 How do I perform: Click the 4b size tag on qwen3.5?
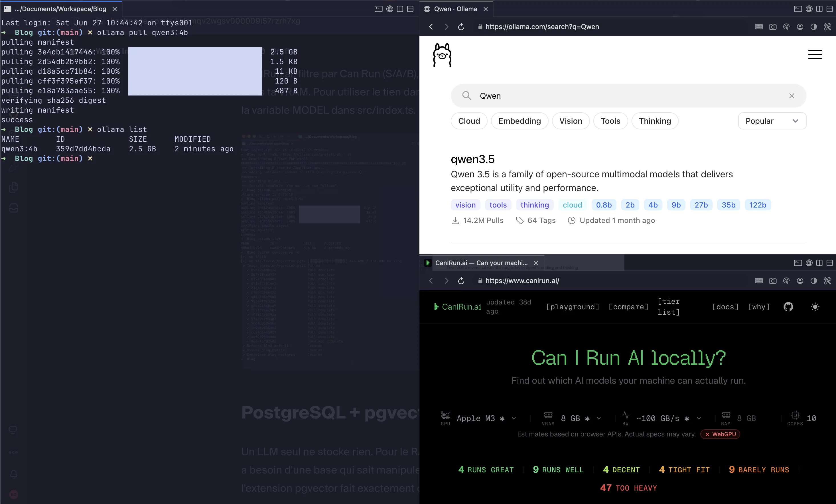(653, 205)
